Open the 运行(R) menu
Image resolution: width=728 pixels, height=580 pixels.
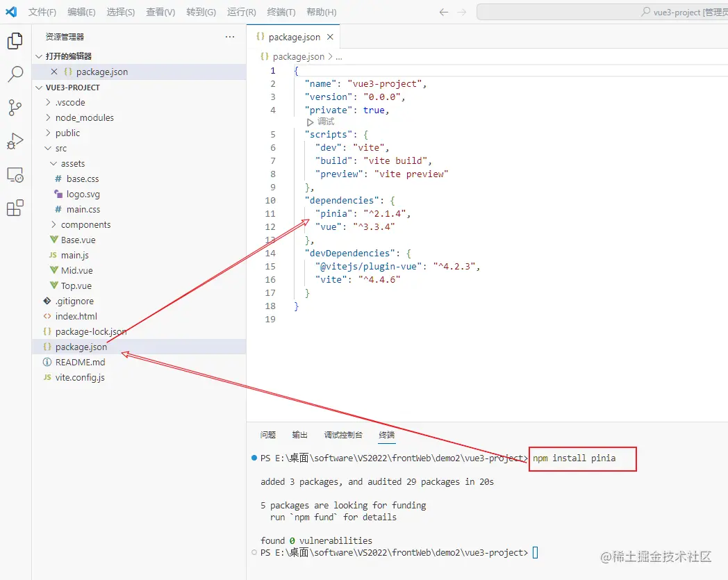[242, 12]
